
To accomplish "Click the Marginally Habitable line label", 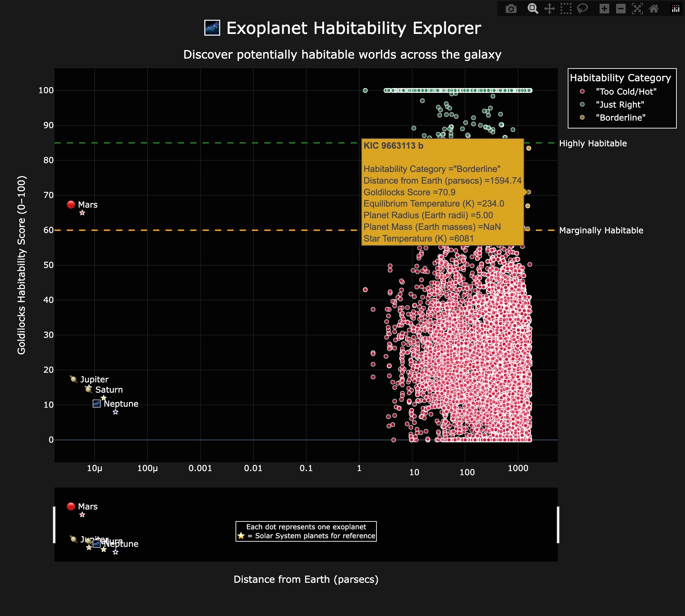I will click(601, 230).
